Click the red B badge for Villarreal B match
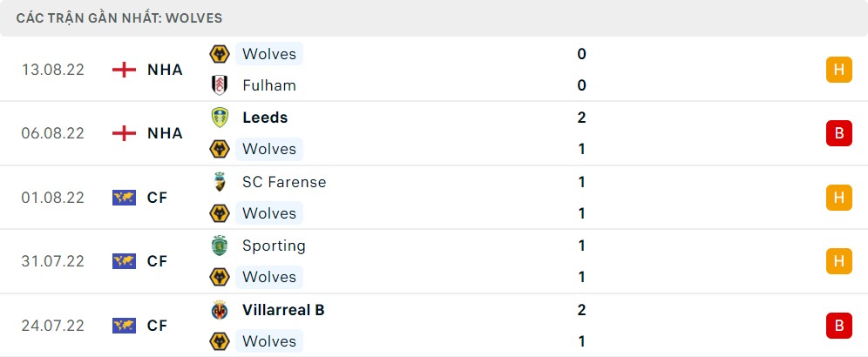The image size is (868, 357). pos(839,326)
